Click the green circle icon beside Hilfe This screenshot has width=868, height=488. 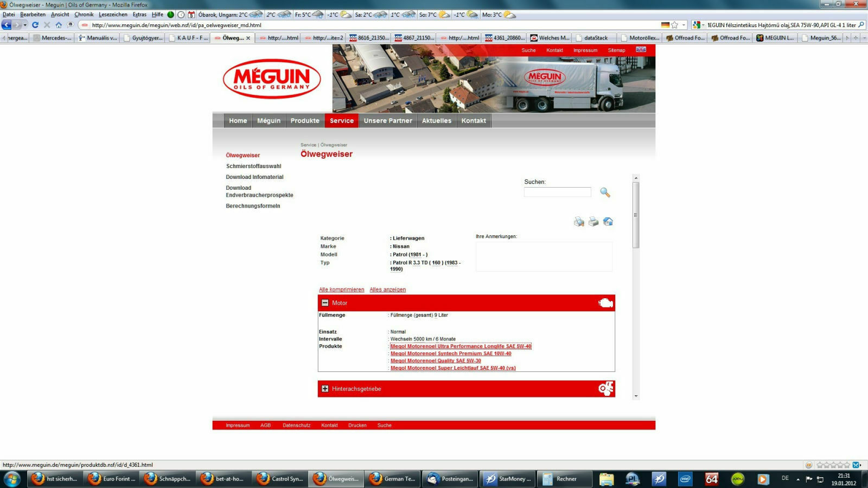pos(170,15)
